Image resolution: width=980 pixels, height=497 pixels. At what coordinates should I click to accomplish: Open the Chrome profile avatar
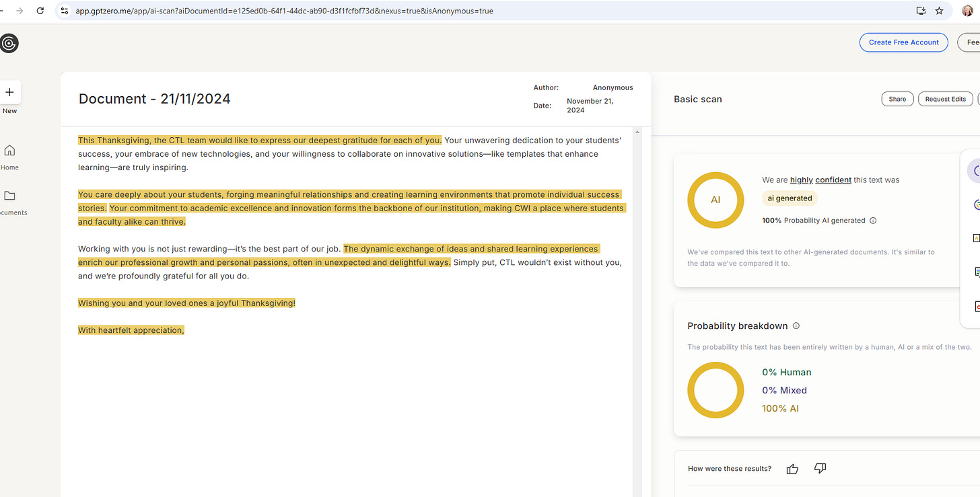pos(967,11)
